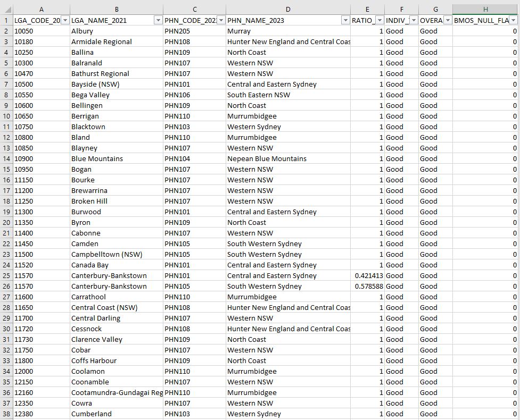This screenshot has width=520, height=420.
Task: Select the cell containing Cowra
Action: point(117,403)
